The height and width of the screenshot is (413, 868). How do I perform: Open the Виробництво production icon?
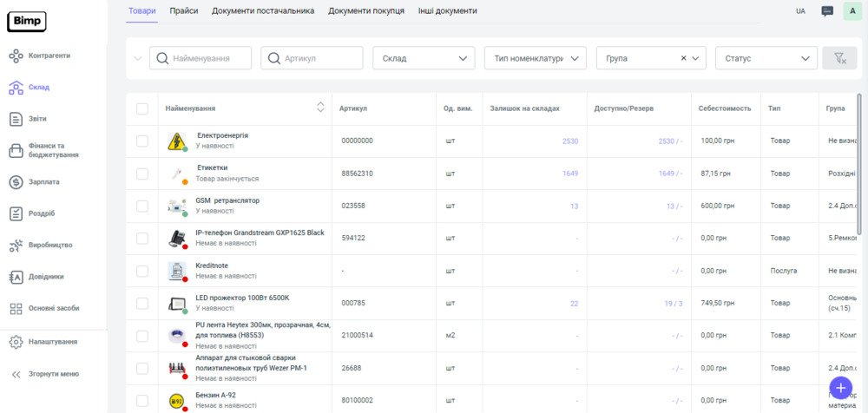click(x=16, y=246)
